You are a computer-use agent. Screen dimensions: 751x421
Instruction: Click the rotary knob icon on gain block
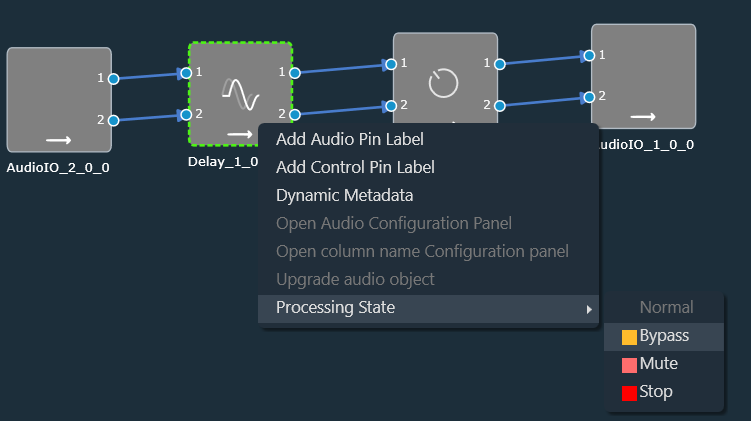click(x=443, y=83)
